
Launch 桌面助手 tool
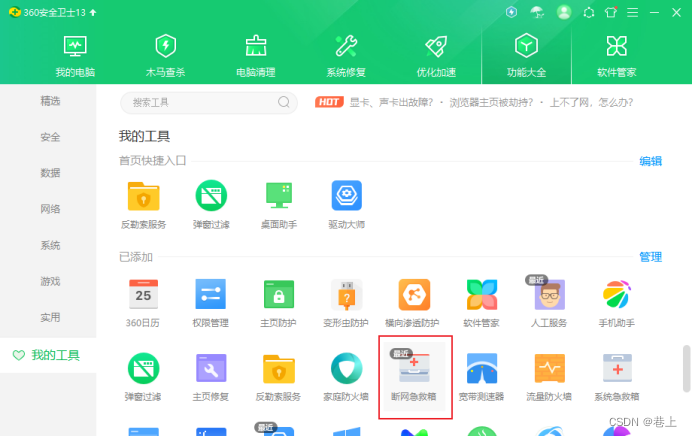(x=279, y=205)
